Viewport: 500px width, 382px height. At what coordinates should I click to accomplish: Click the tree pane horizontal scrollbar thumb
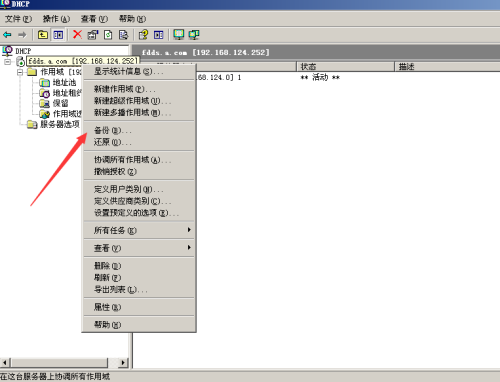(x=59, y=362)
